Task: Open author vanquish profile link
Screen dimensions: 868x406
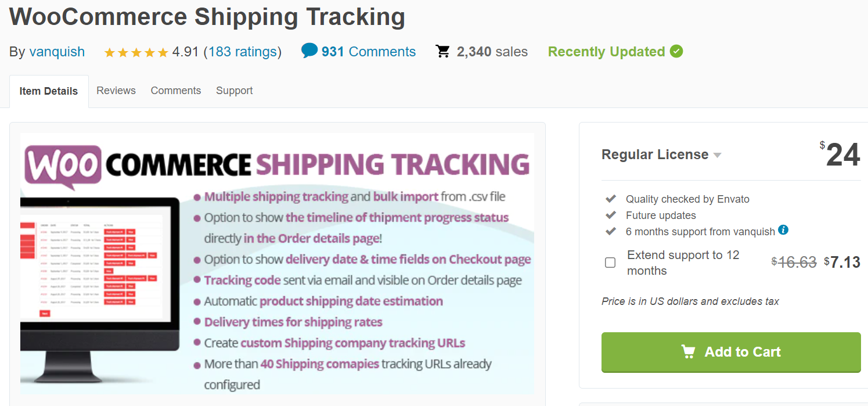Action: [x=57, y=52]
